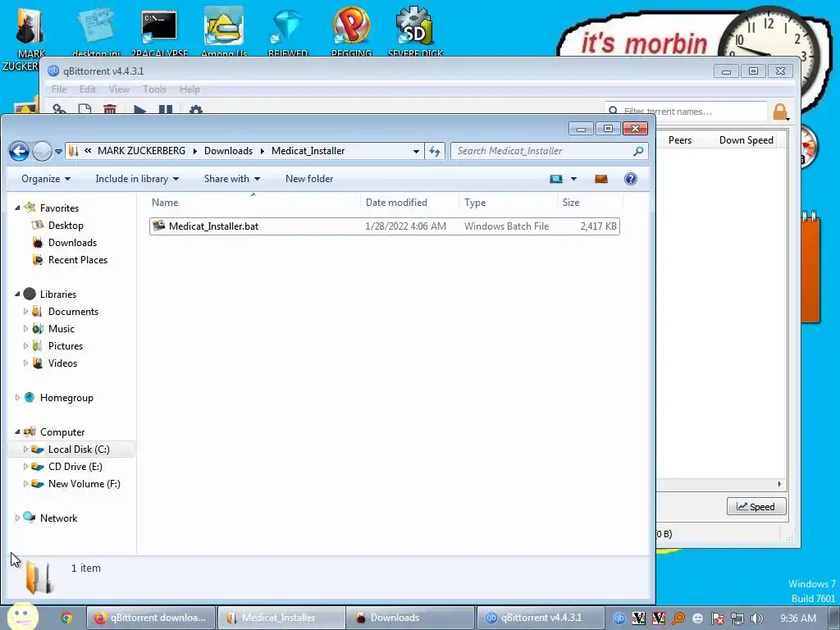Click the Action Center flag tray icon
Image resolution: width=840 pixels, height=630 pixels.
tap(717, 619)
